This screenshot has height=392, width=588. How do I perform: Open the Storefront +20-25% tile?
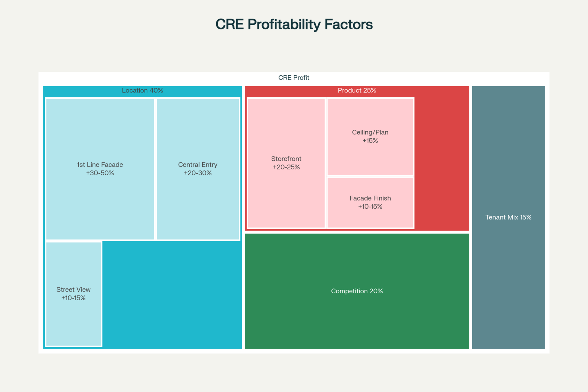point(286,163)
